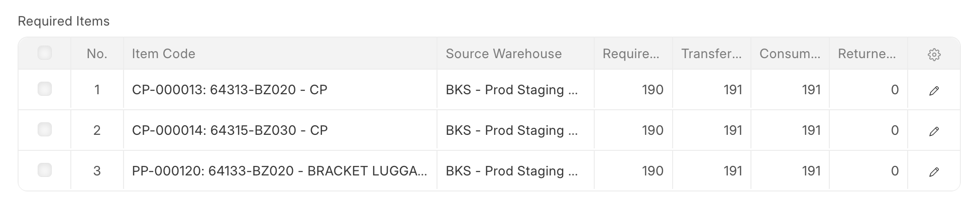
Task: Select item code CP-000013: 64313-BZ020 - CP
Action: tap(230, 90)
